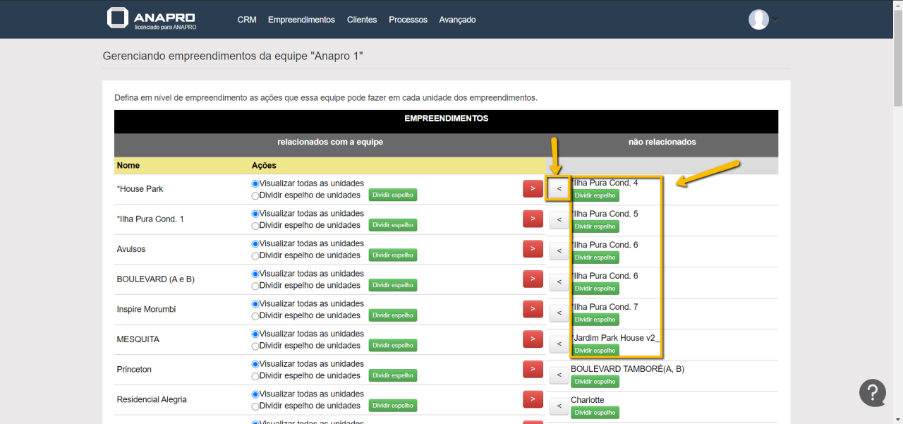Remove Avulsos using red arrow button

click(x=533, y=249)
